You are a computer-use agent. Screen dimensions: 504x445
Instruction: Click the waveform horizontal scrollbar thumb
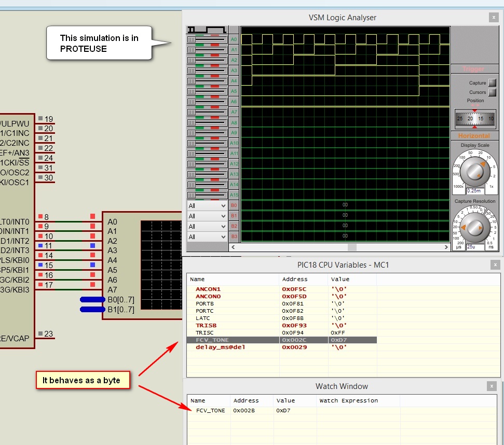(352, 247)
